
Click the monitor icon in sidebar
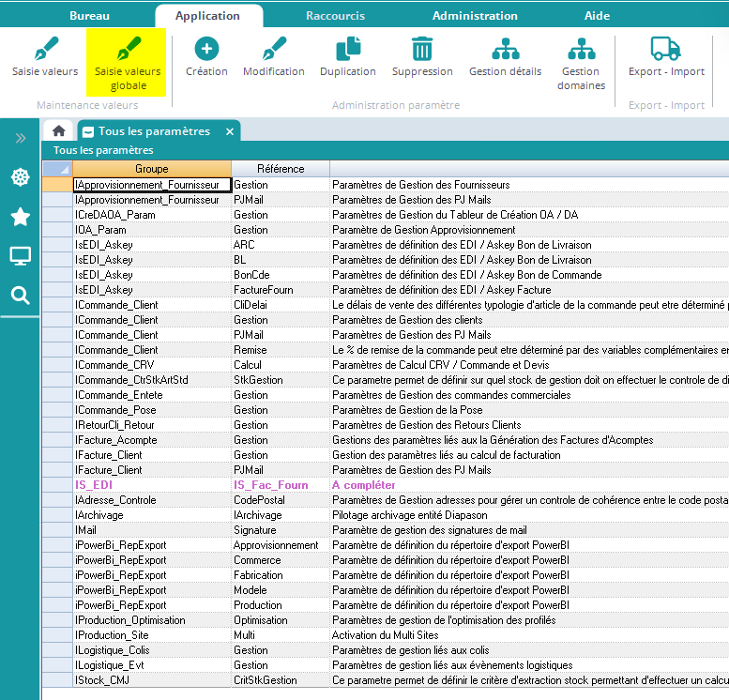click(20, 256)
